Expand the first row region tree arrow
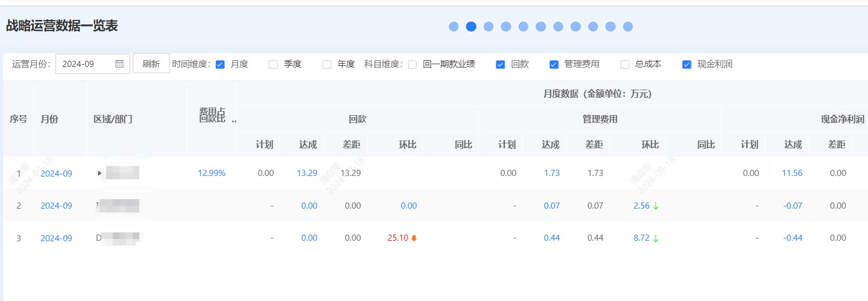Viewport: 868px width, 301px height. pyautogui.click(x=100, y=173)
